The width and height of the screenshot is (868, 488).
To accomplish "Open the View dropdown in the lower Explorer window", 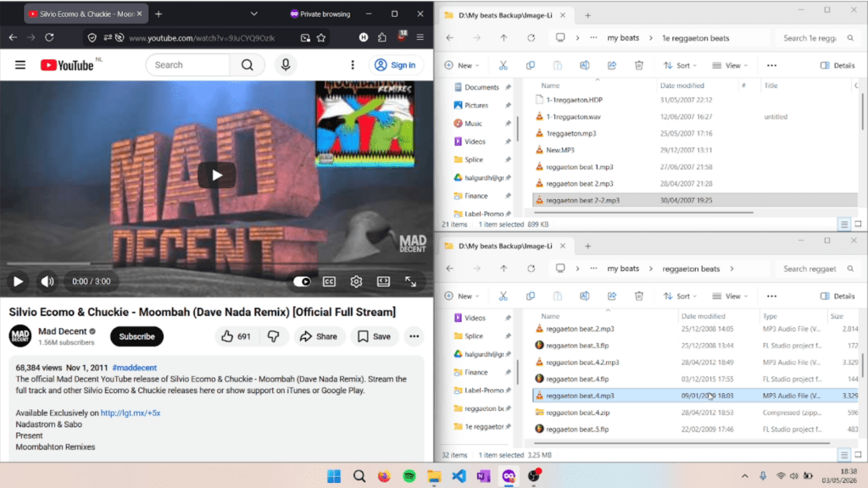I will pos(730,296).
